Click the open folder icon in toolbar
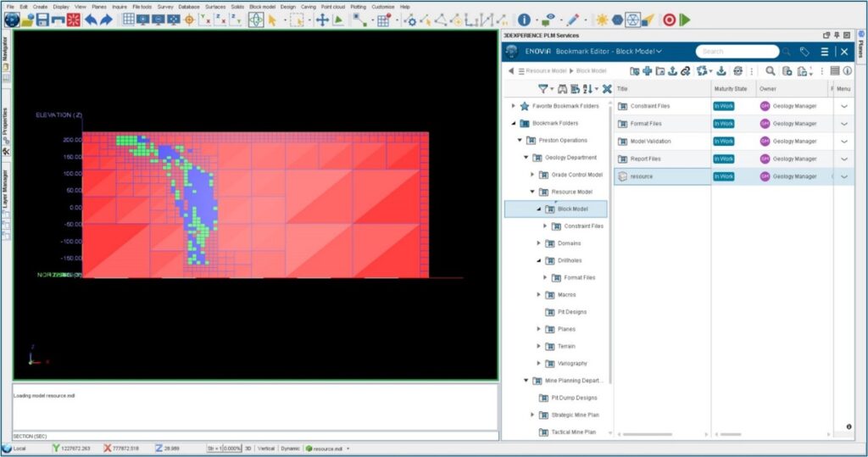Viewport: 868px width, 457px height. click(x=28, y=20)
